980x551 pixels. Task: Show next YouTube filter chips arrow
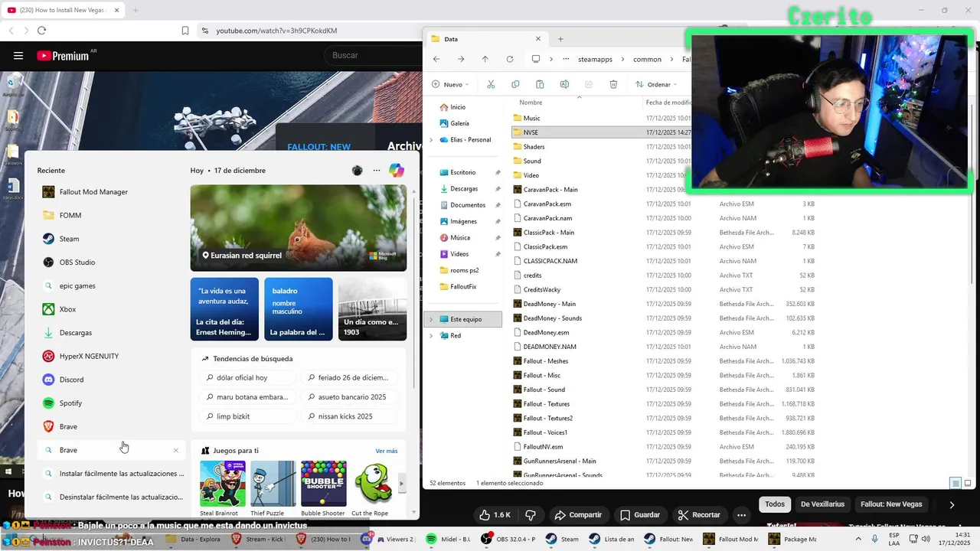coord(952,504)
